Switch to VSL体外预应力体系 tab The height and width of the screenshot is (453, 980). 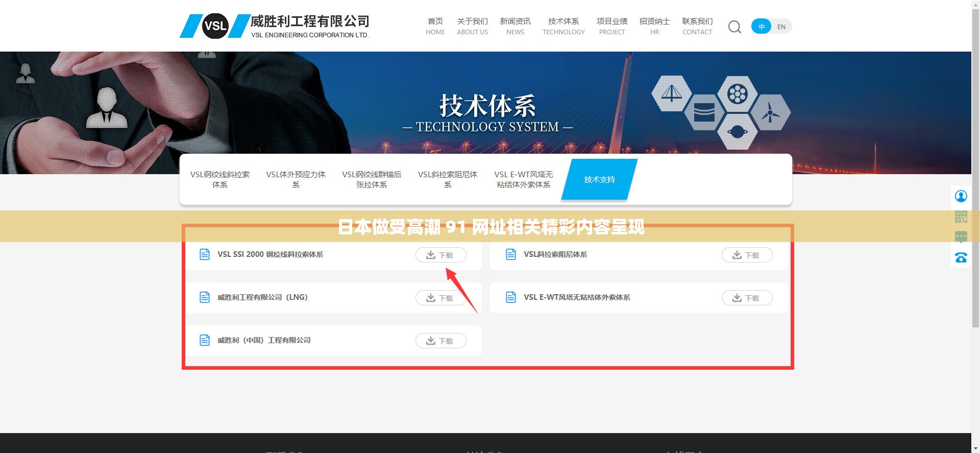click(x=296, y=179)
